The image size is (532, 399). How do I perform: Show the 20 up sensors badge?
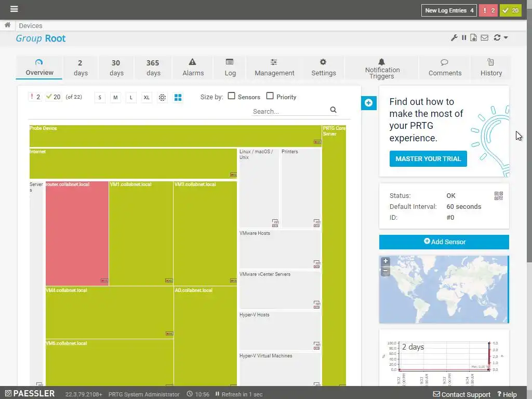[x=511, y=10]
